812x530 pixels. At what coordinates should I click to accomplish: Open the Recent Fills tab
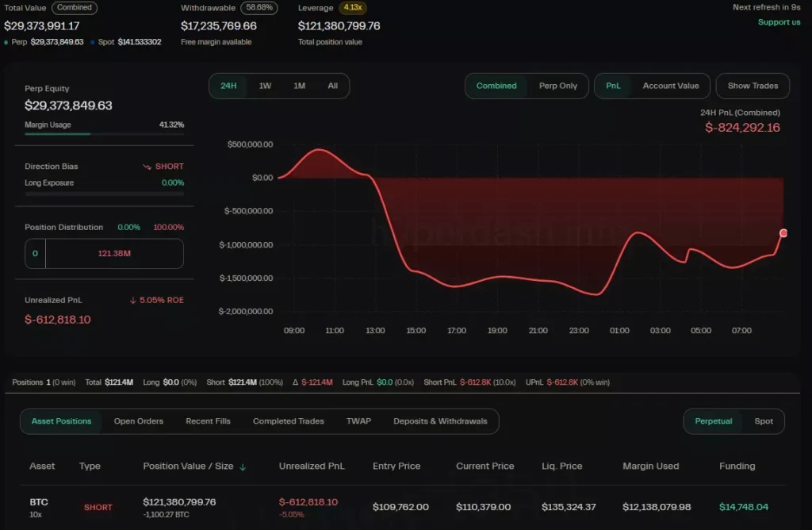pos(208,421)
